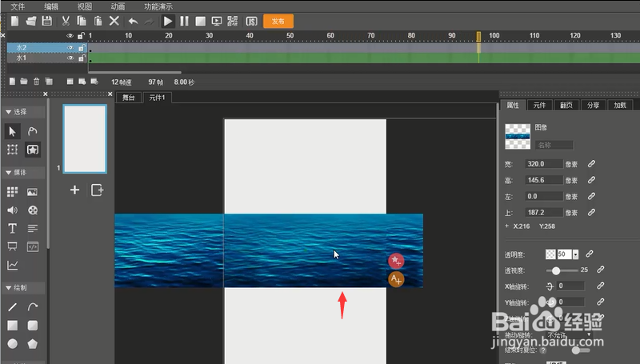Create a new file from toolbar
Screen dimensions: 640x364
pyautogui.click(x=14, y=21)
